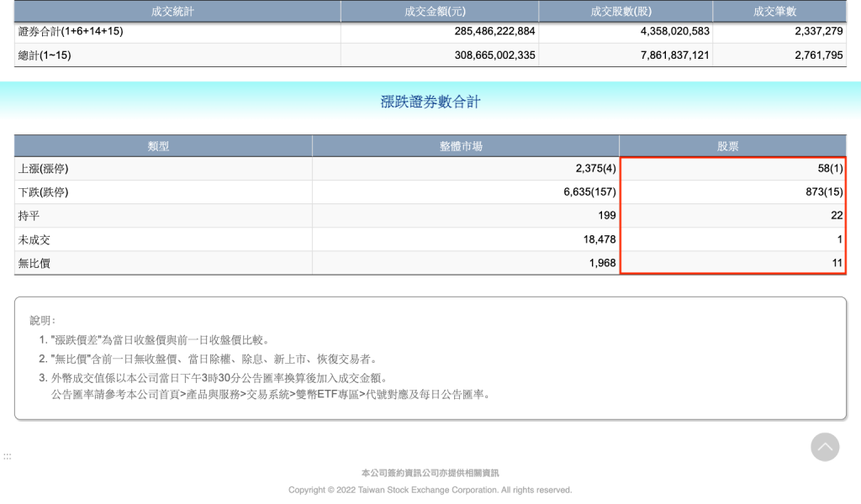
Task: Select the value 6,635(157)
Action: [x=589, y=192]
